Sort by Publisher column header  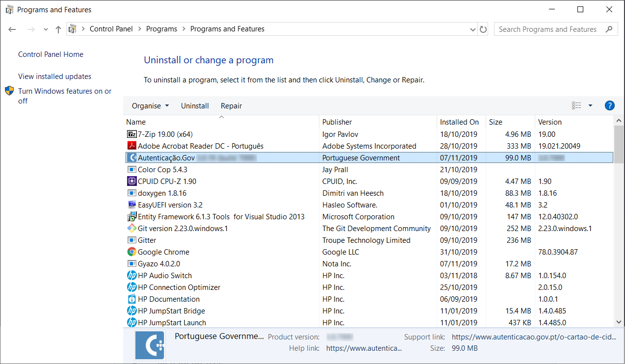point(337,122)
